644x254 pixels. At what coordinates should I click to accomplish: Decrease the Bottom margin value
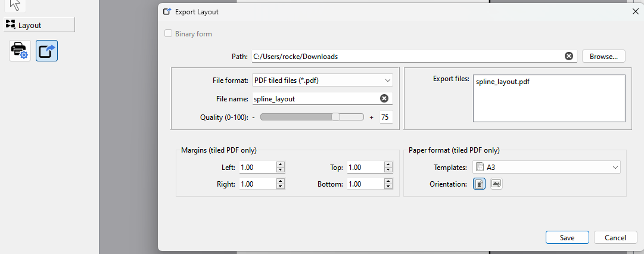[388, 187]
